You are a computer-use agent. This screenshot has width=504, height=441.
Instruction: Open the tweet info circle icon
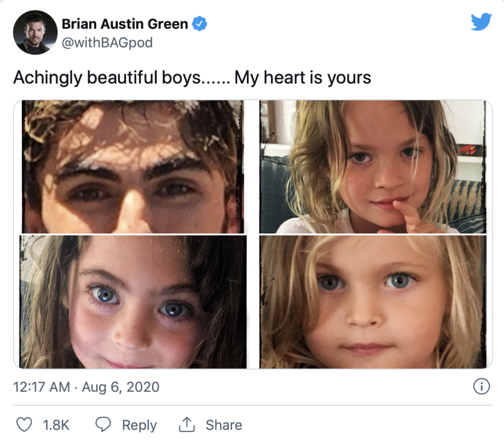click(x=481, y=386)
